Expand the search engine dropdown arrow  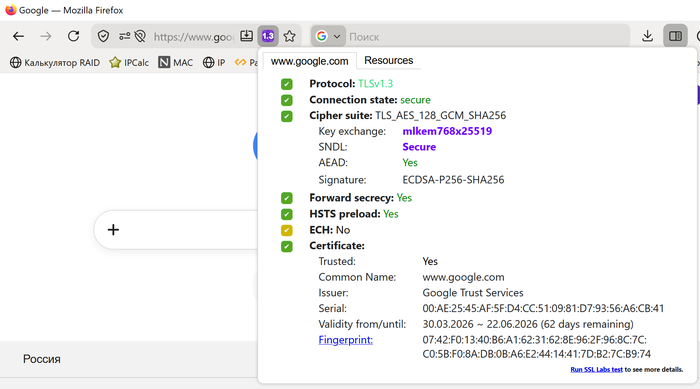(x=337, y=37)
